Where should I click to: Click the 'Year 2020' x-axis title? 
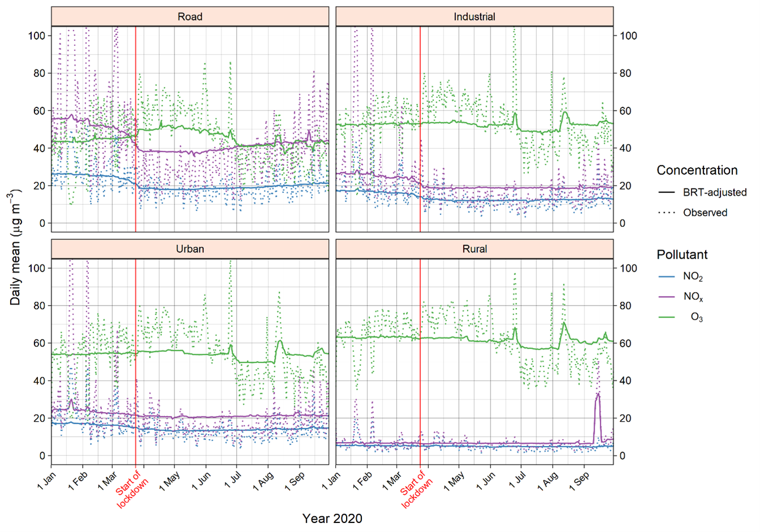tap(332, 518)
